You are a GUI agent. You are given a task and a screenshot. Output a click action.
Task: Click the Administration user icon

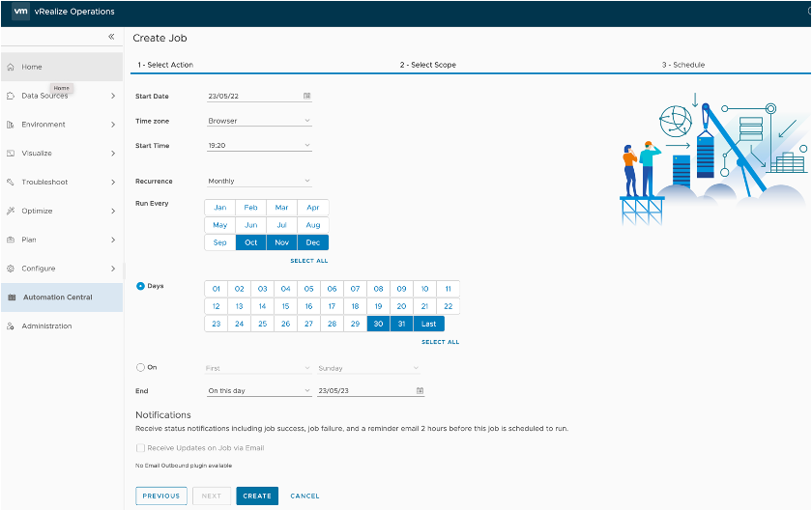[x=11, y=326]
